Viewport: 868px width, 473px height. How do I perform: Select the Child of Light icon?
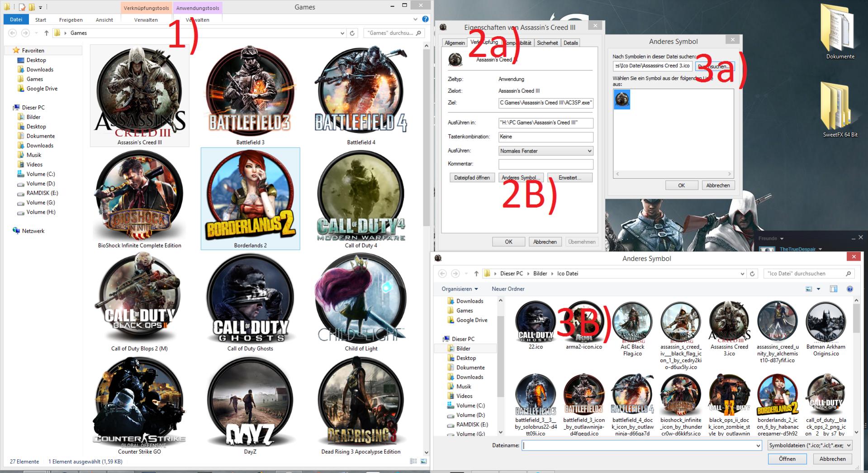coord(361,302)
